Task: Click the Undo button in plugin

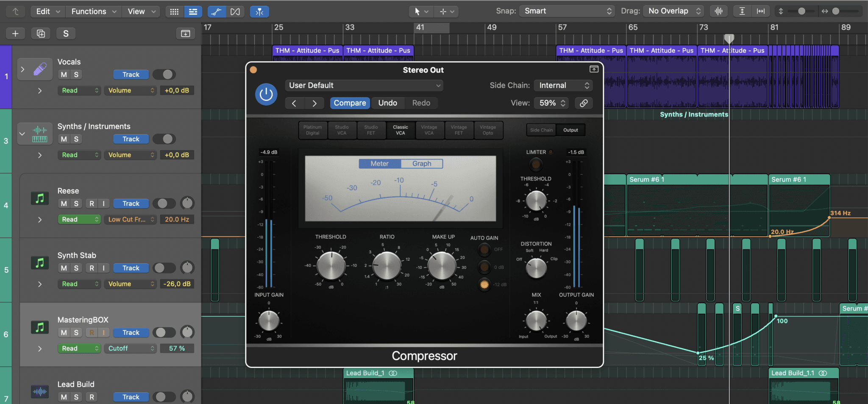Action: pos(387,103)
